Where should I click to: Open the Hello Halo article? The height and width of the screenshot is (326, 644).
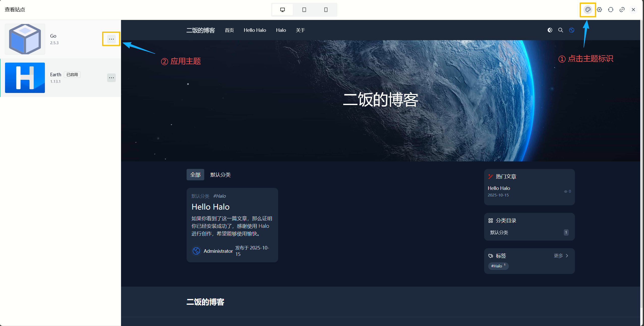[210, 207]
